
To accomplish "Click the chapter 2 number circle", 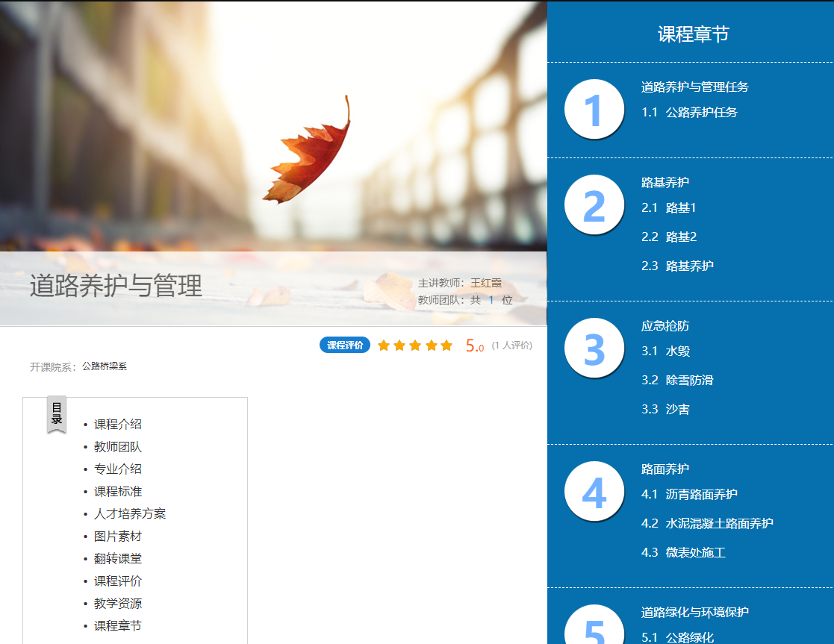I will pyautogui.click(x=594, y=205).
